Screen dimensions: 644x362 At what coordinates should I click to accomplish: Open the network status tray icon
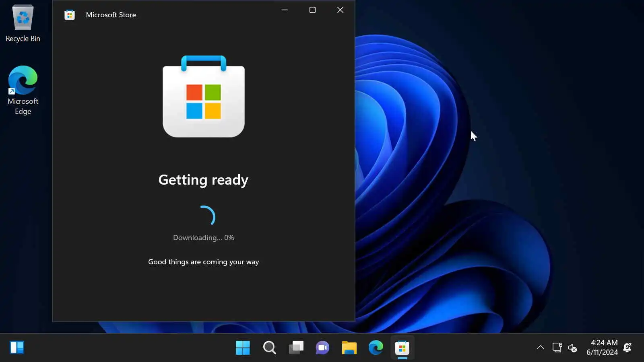point(557,348)
